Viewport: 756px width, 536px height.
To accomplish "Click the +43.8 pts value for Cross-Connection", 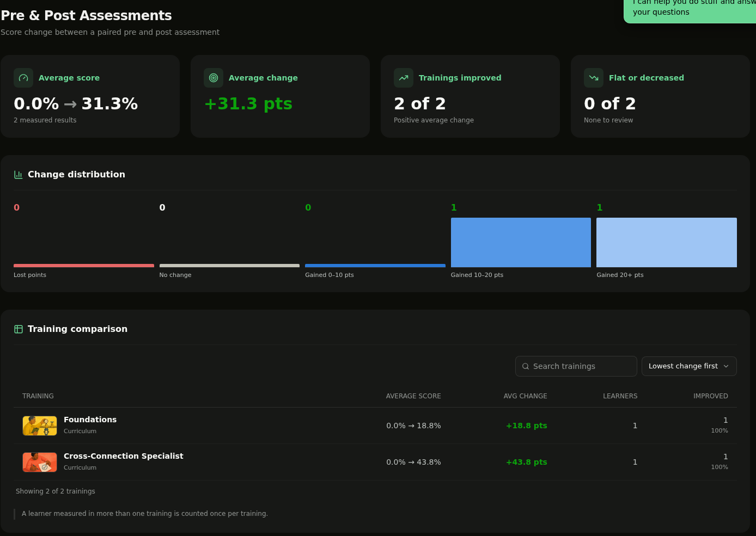I will (x=527, y=462).
